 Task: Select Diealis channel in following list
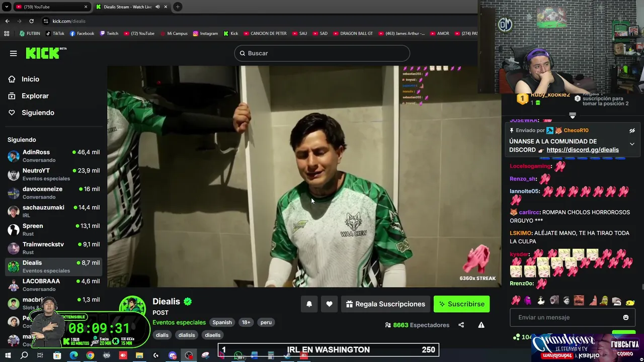coord(53,266)
